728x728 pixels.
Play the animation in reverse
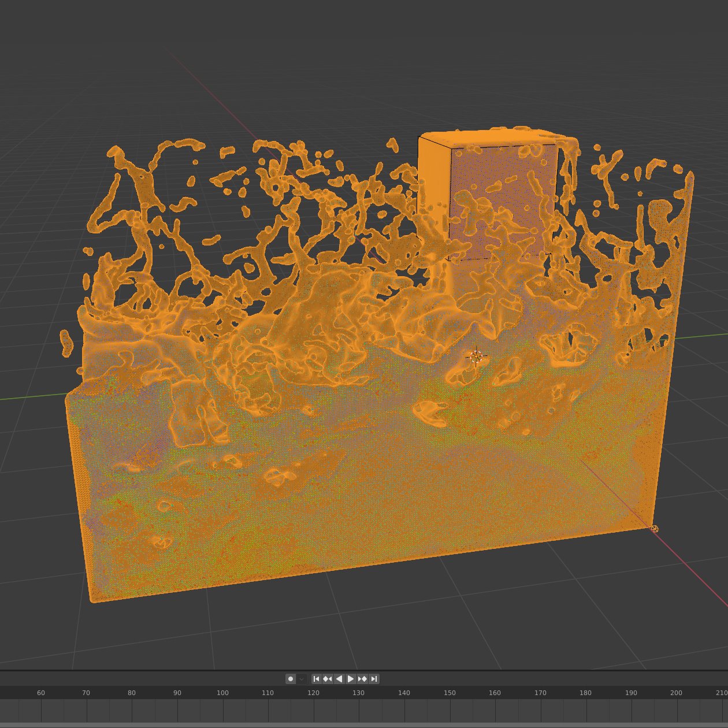(339, 679)
